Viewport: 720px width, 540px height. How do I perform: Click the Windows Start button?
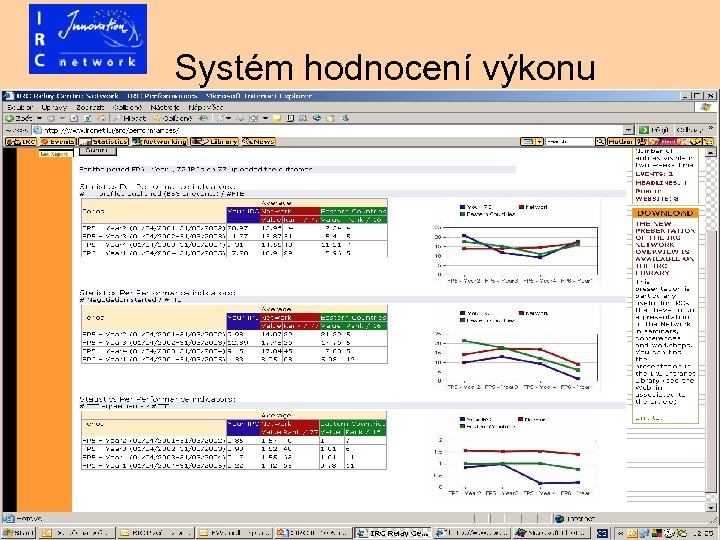pyautogui.click(x=18, y=533)
